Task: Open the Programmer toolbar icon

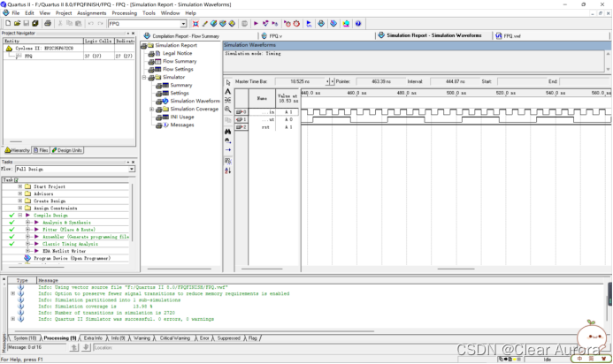Action: pyautogui.click(x=333, y=24)
